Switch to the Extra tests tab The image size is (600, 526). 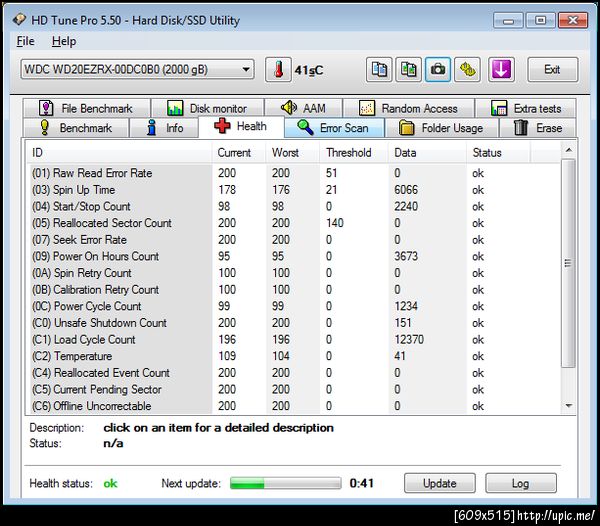526,108
